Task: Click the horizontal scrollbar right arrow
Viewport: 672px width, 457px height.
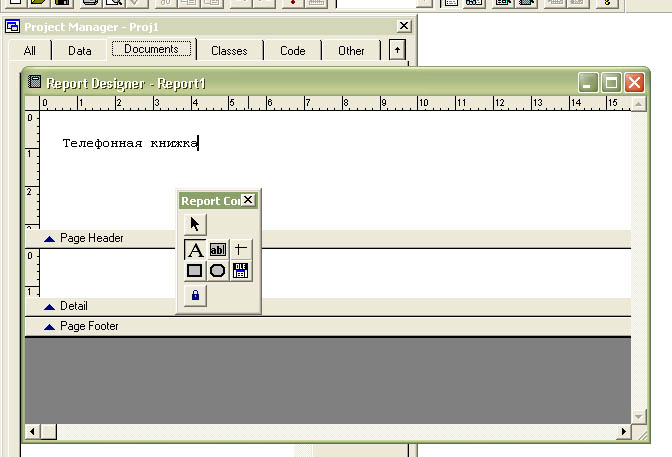Action: (624, 432)
